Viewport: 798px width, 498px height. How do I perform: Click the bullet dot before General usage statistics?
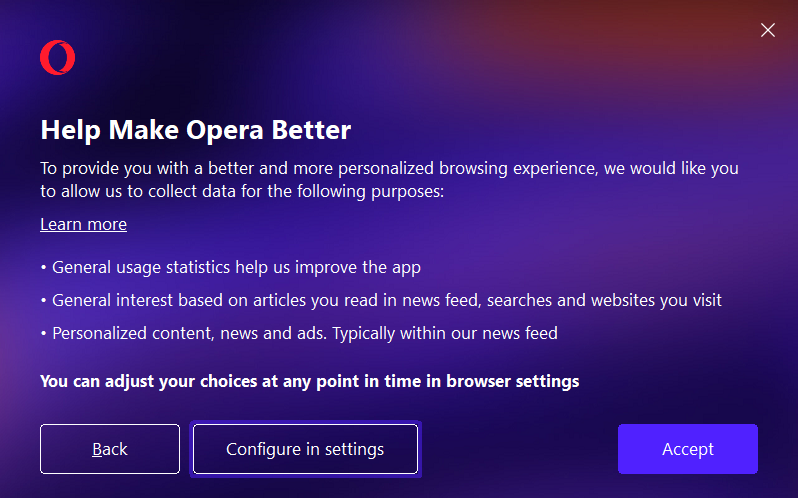pos(43,268)
